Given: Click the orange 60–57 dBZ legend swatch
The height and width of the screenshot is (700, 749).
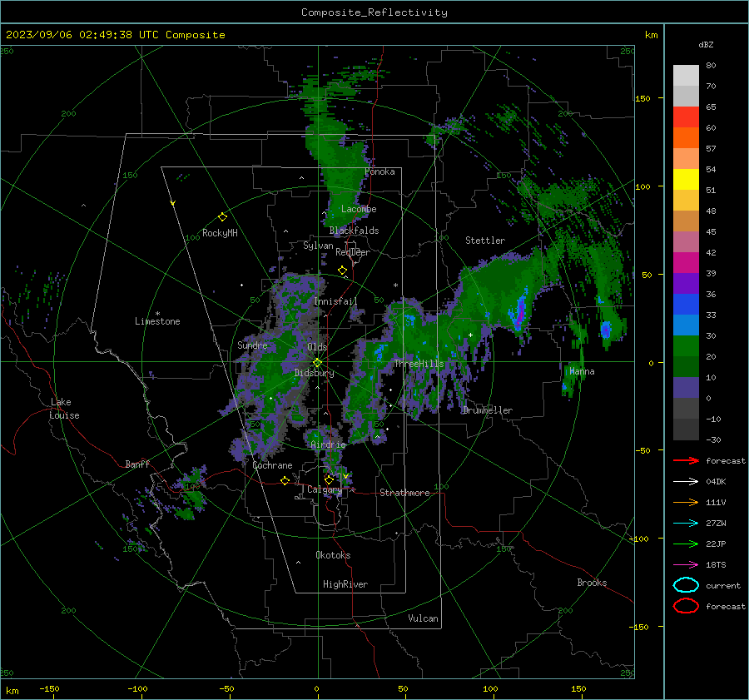Looking at the screenshot, I should pos(686,138).
